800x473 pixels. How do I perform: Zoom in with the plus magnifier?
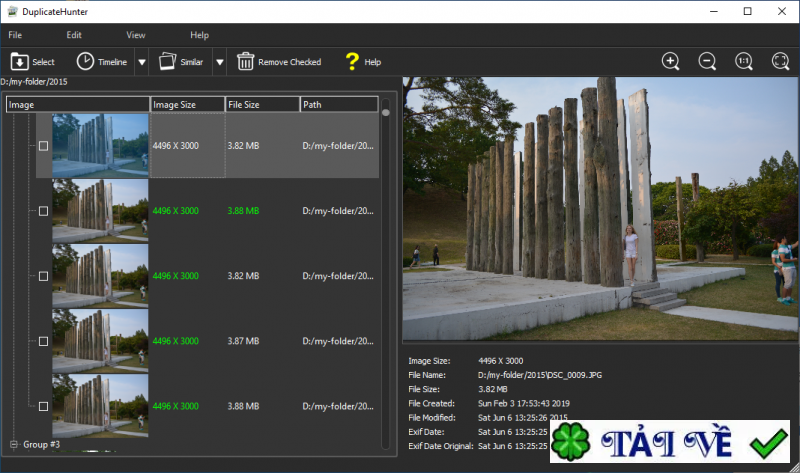pyautogui.click(x=671, y=61)
